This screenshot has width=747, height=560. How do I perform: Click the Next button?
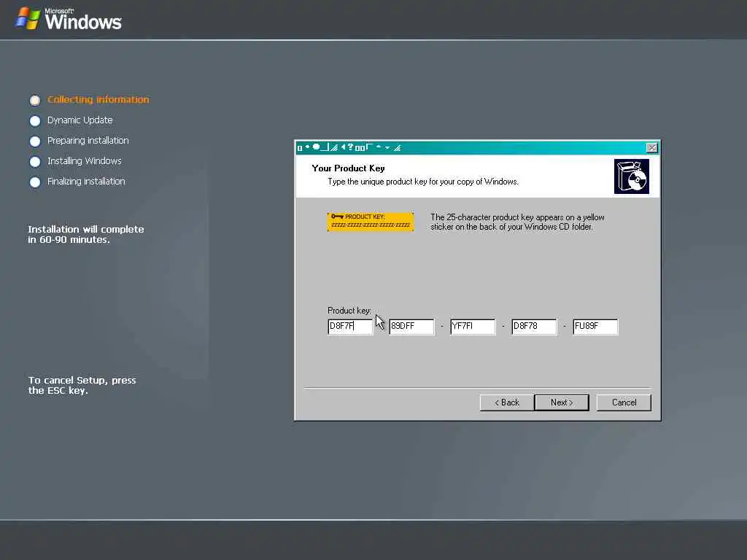pyautogui.click(x=561, y=402)
